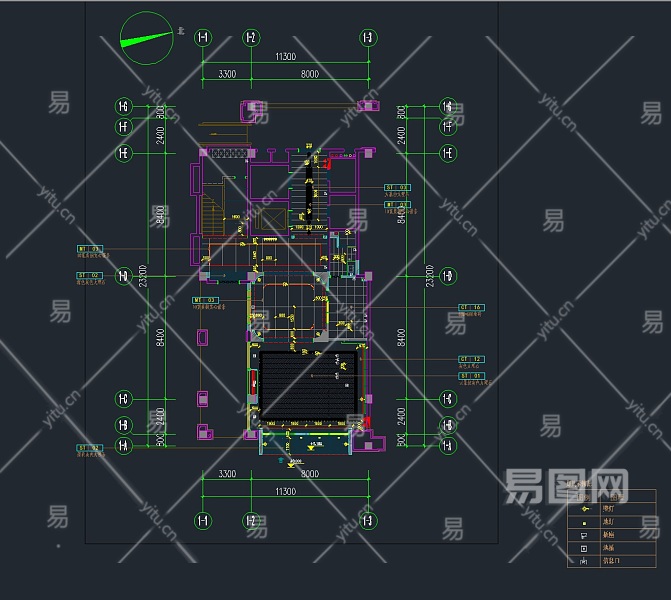The height and width of the screenshot is (600, 671).
Task: Click the CT 12 material tag
Action: coord(472,359)
